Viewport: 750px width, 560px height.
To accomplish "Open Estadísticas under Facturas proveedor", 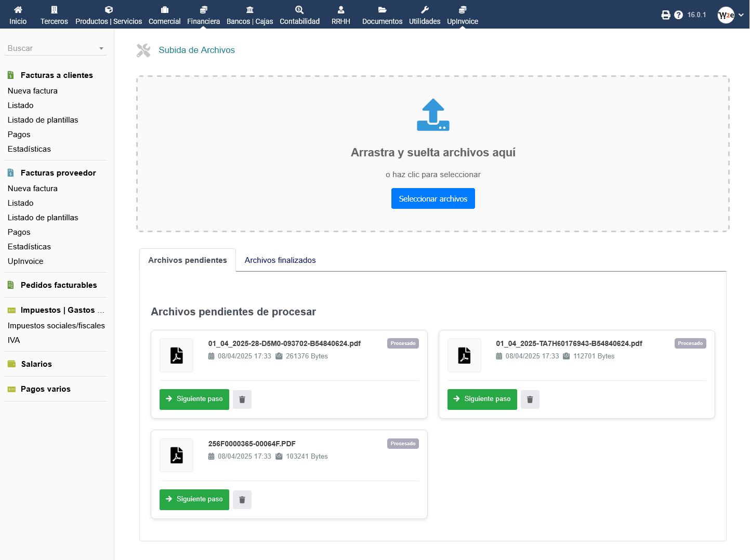I will (x=30, y=247).
